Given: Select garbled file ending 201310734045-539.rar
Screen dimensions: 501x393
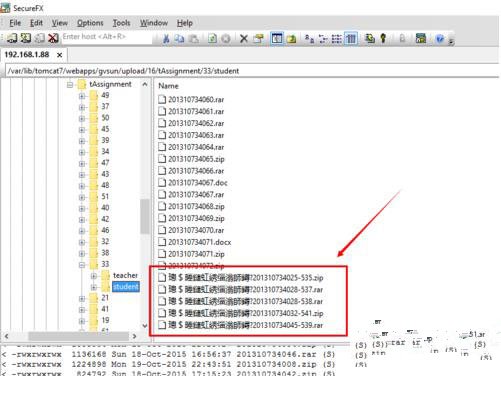Looking at the screenshot, I should [x=241, y=325].
